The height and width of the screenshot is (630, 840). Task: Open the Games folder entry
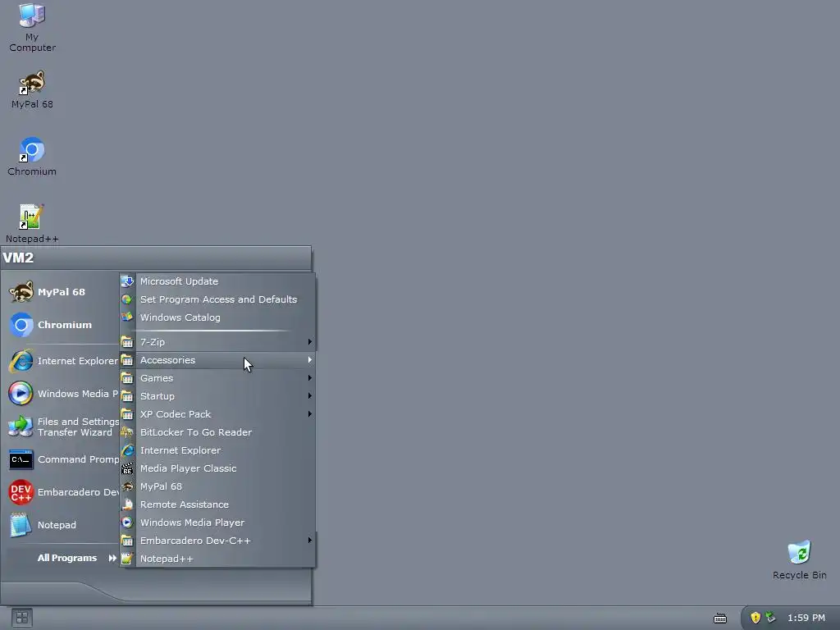tap(217, 378)
